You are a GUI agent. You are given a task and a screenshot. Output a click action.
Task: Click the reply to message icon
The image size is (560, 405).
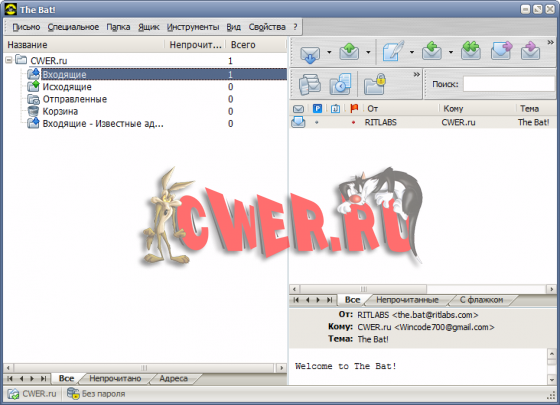pyautogui.click(x=432, y=51)
